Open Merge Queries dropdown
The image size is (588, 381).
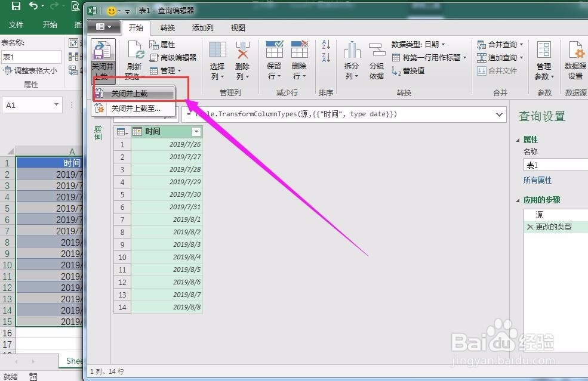point(500,45)
